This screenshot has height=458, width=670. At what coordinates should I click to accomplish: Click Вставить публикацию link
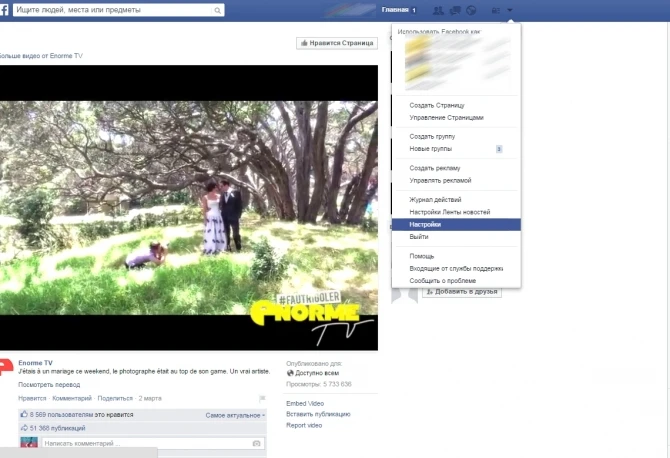(x=318, y=414)
